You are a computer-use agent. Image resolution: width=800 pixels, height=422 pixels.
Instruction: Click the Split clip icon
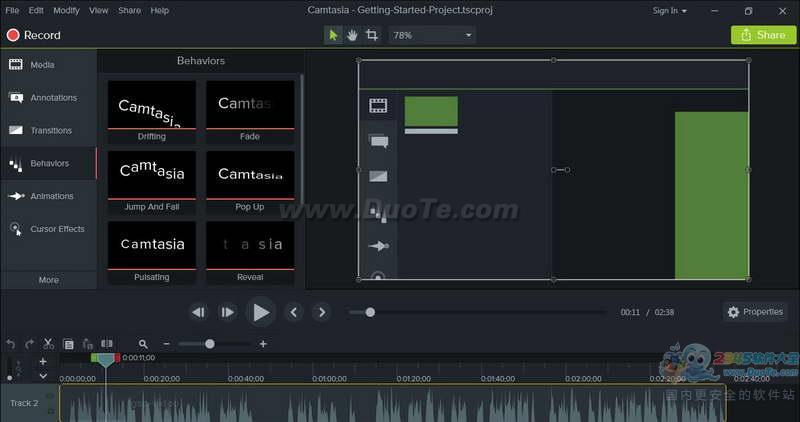pyautogui.click(x=107, y=344)
